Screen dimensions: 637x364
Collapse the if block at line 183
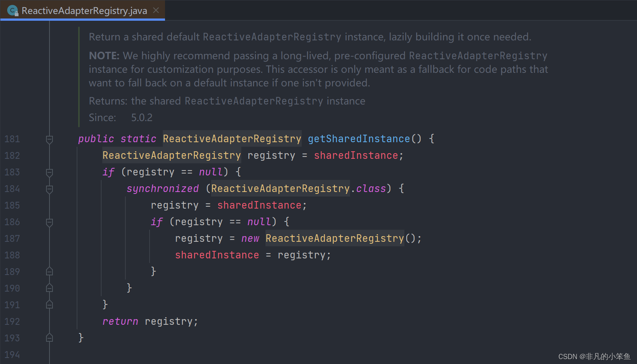click(49, 172)
